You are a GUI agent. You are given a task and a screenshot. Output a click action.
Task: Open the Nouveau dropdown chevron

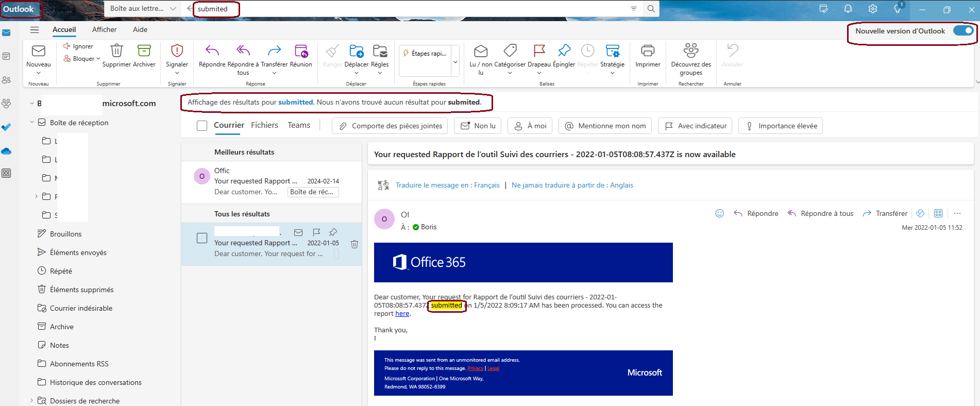click(x=39, y=73)
